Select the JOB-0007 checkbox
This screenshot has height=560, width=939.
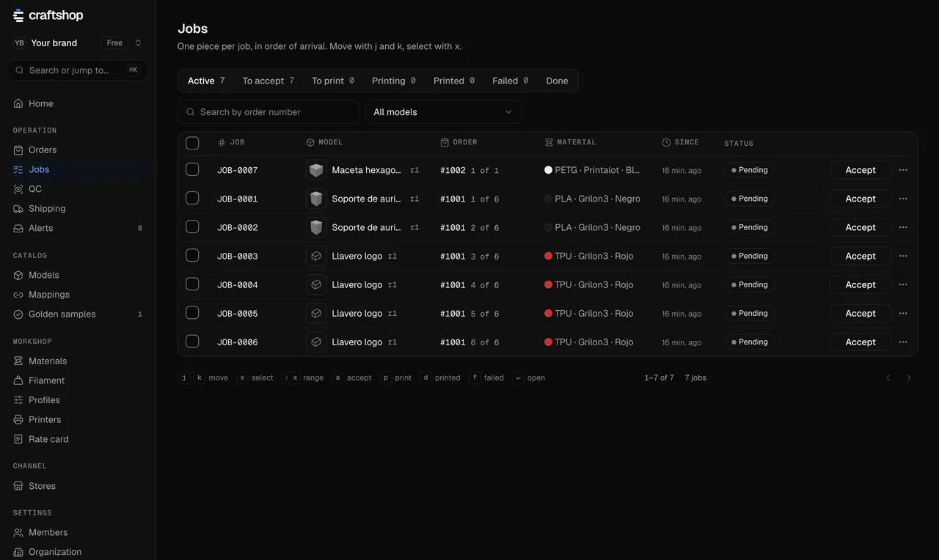(x=192, y=169)
